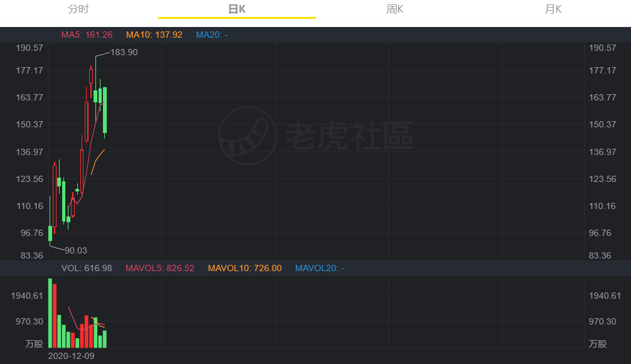This screenshot has height=364, width=631.
Task: Open the 周K weekly chart tab
Action: [x=395, y=9]
